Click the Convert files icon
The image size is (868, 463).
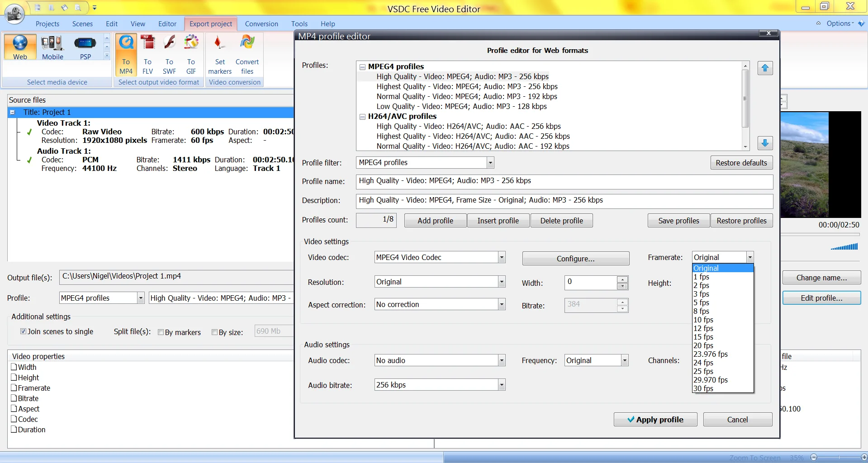click(247, 54)
